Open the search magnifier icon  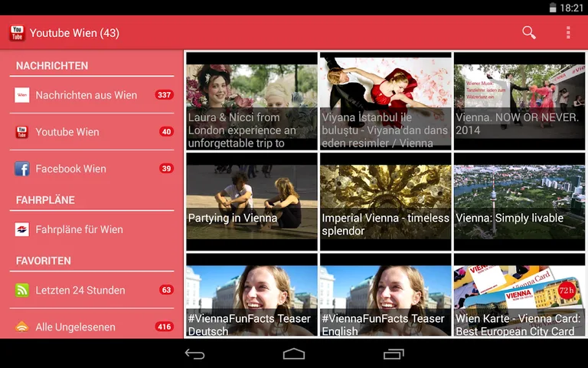click(529, 33)
